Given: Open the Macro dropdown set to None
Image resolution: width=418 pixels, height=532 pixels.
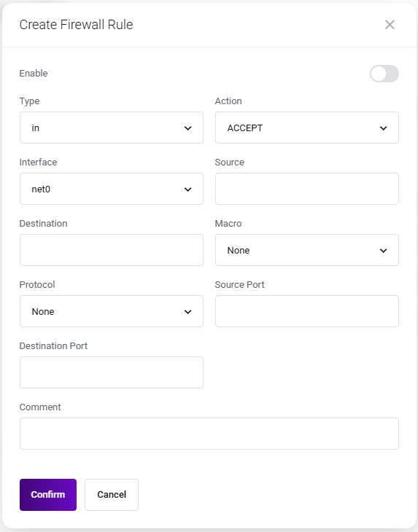Looking at the screenshot, I should pyautogui.click(x=307, y=250).
